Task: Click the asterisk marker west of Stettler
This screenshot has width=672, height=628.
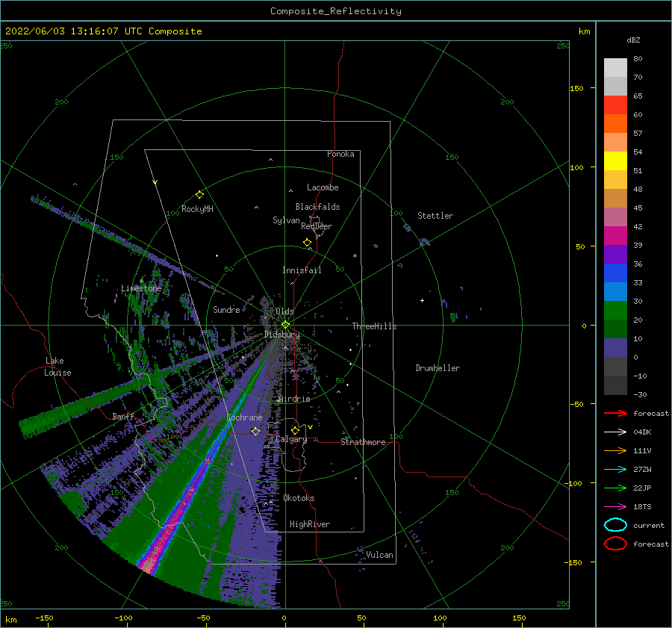Action: (x=355, y=256)
